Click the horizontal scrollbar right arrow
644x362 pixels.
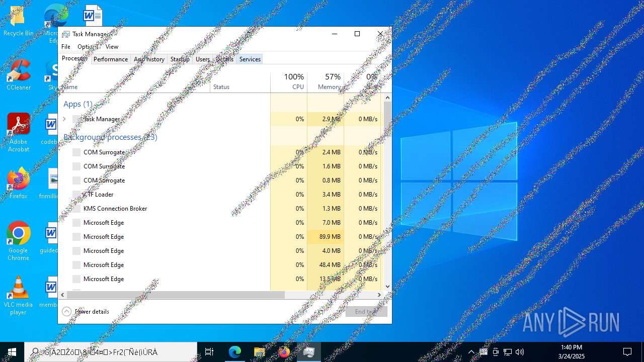379,295
